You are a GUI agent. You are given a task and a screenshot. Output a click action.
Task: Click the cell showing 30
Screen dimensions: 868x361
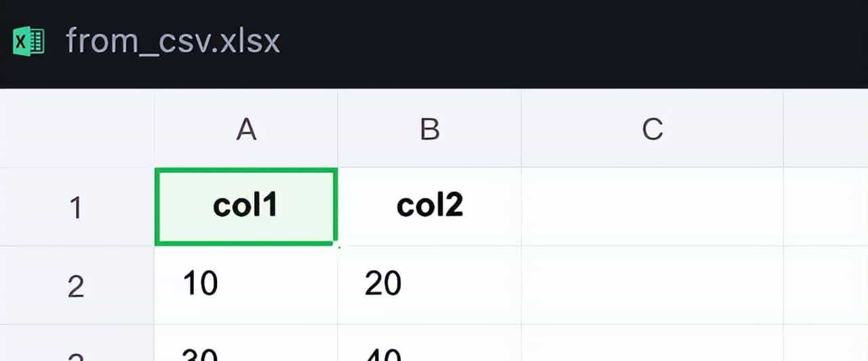(245, 346)
